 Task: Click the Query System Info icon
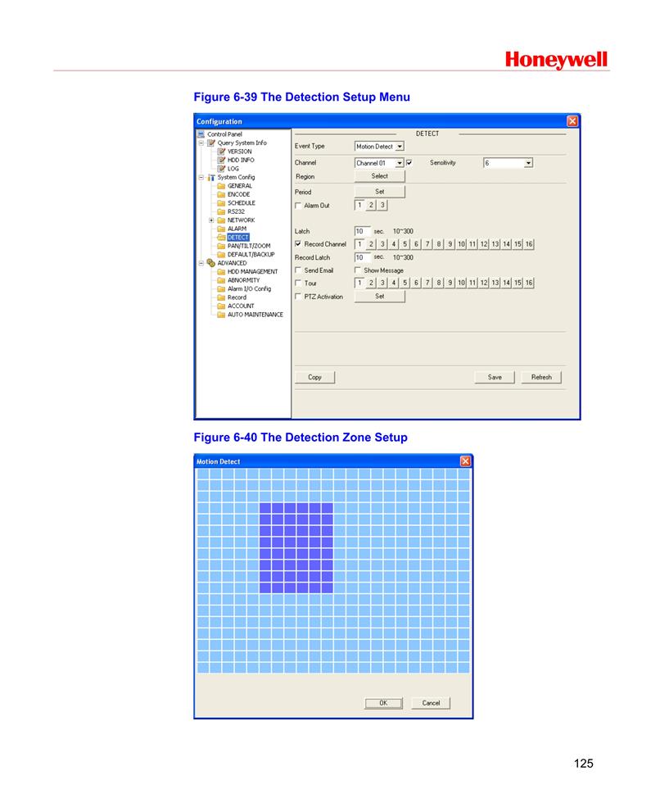click(211, 143)
